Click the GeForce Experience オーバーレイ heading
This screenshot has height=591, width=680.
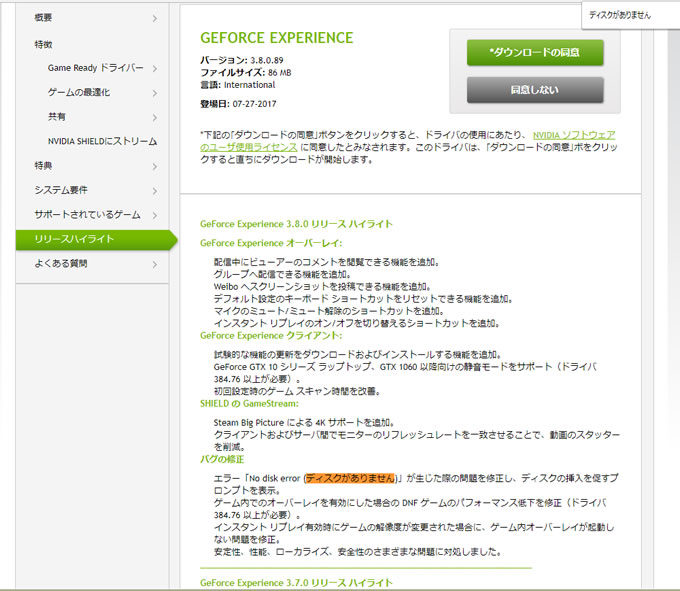tap(271, 243)
